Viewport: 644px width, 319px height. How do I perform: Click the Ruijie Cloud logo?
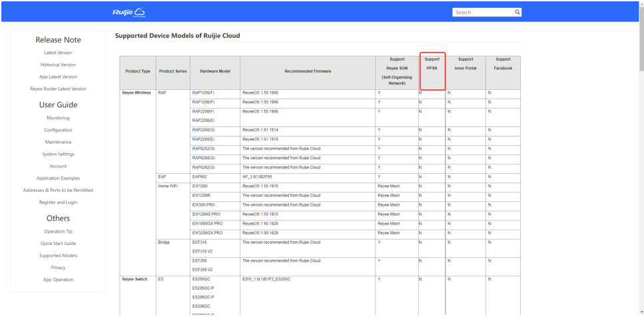tap(129, 12)
